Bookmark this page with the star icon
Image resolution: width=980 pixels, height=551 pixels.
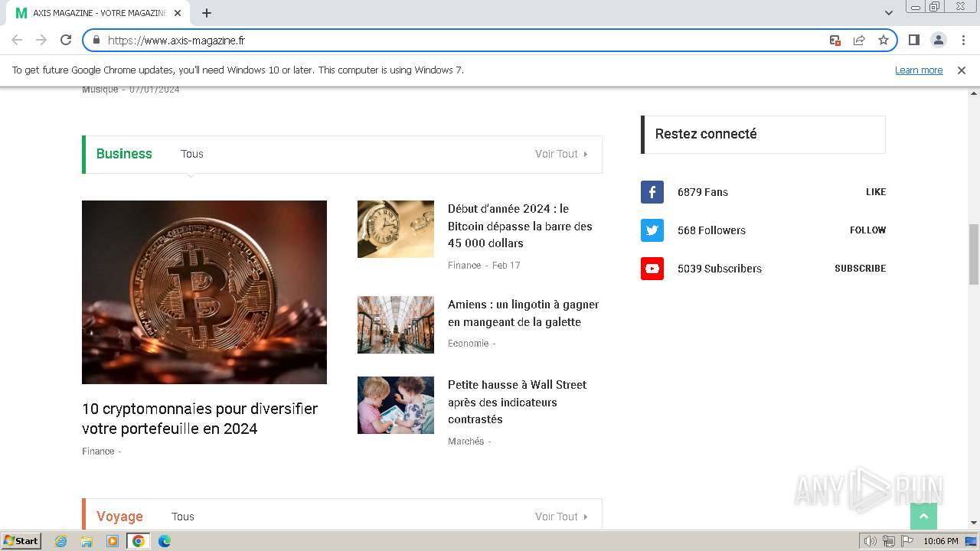[x=884, y=40]
